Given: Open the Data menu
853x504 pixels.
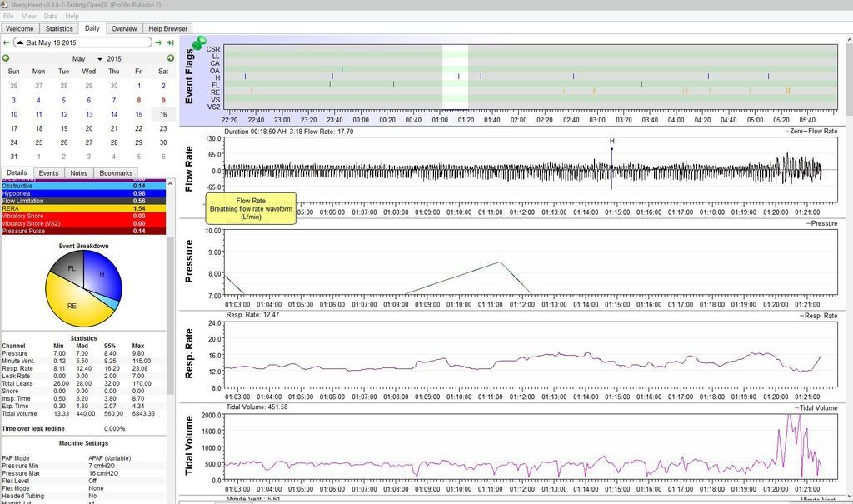Looking at the screenshot, I should (51, 16).
